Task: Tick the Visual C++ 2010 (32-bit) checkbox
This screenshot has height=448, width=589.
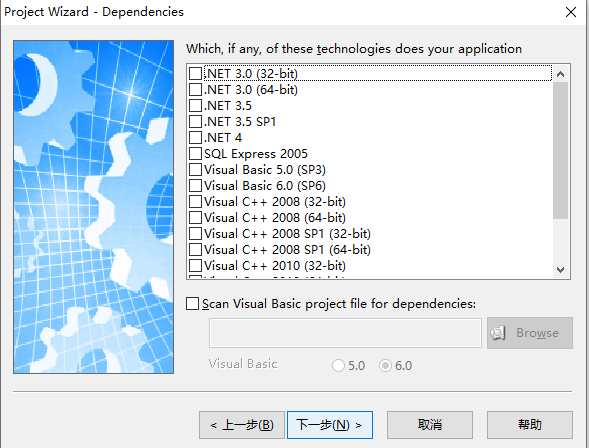Action: [195, 265]
